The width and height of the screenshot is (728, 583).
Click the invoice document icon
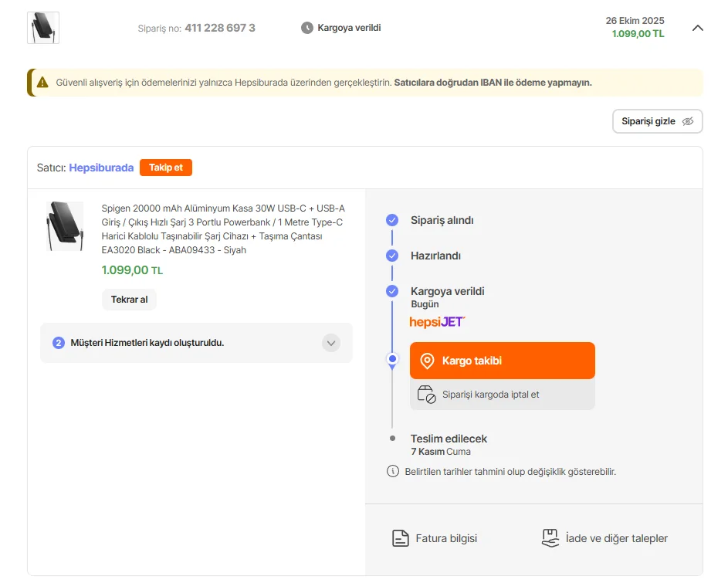click(x=400, y=538)
